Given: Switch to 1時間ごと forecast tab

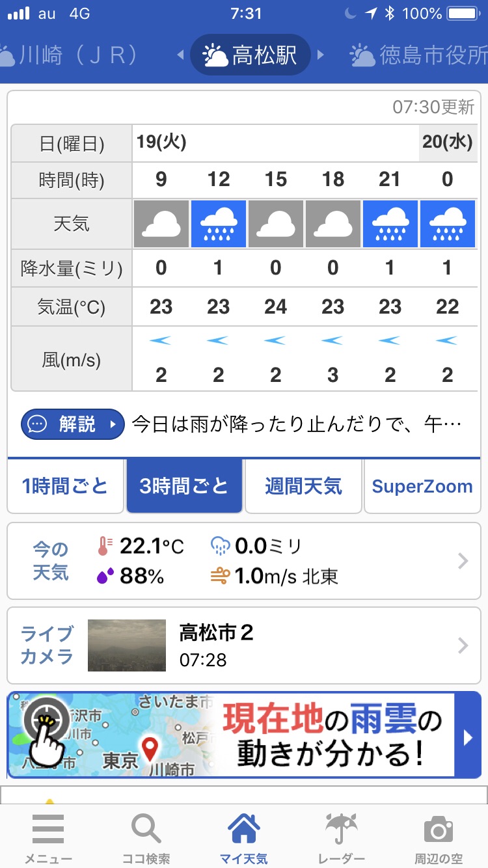Looking at the screenshot, I should point(65,486).
